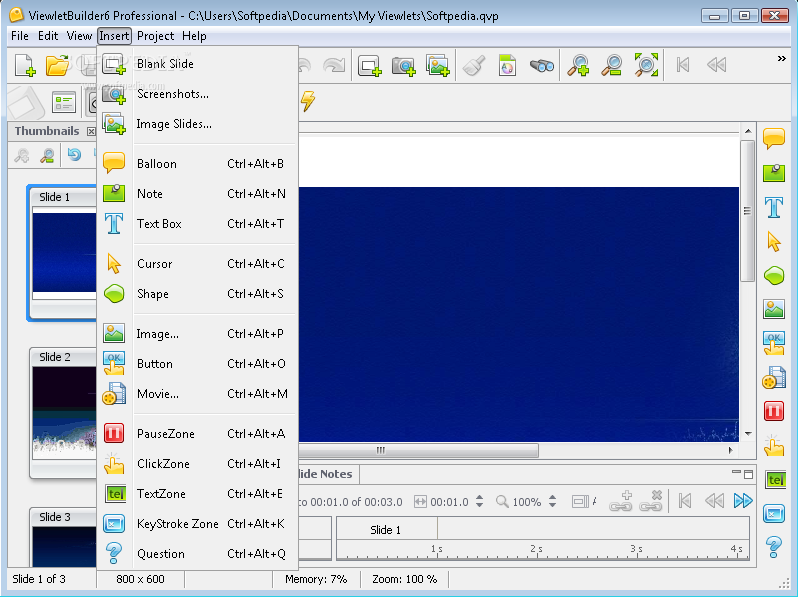Open the File menu

[x=20, y=36]
